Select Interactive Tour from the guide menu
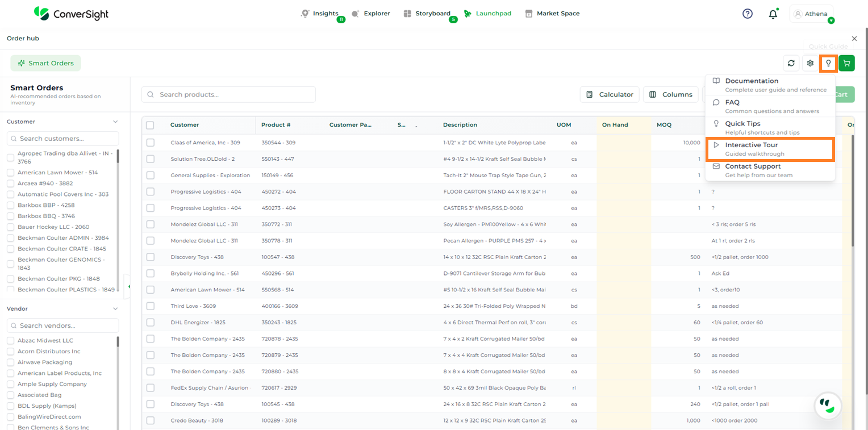868x430 pixels. (770, 149)
